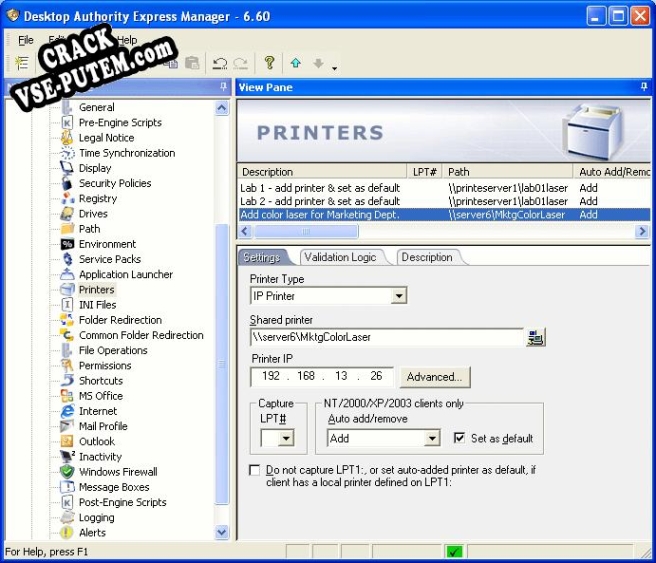
Task: Select Display node
Action: [95, 168]
